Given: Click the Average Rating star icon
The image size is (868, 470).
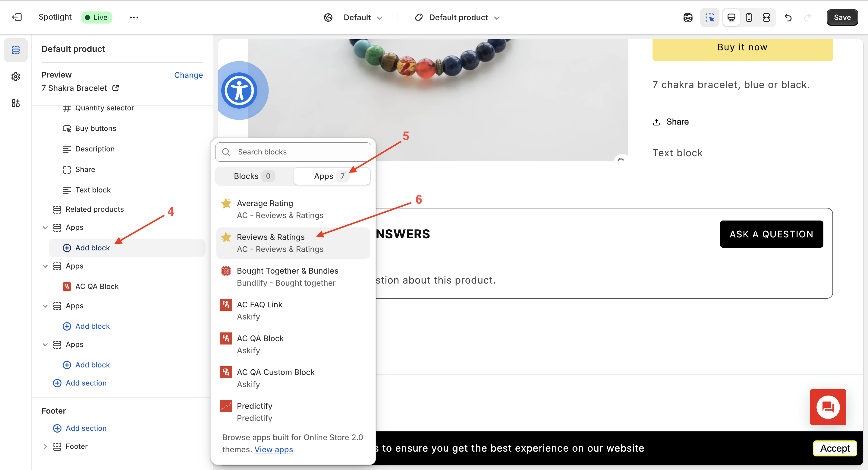Looking at the screenshot, I should coord(226,203).
